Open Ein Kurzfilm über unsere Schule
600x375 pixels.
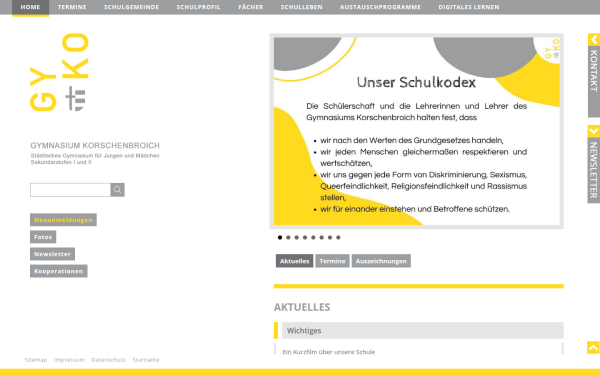tap(329, 352)
